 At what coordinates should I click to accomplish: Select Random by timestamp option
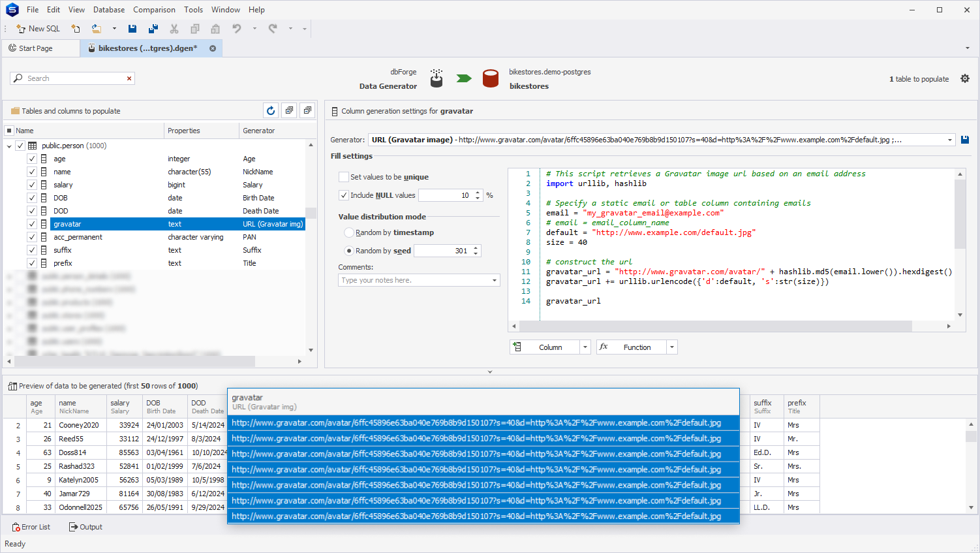click(349, 232)
